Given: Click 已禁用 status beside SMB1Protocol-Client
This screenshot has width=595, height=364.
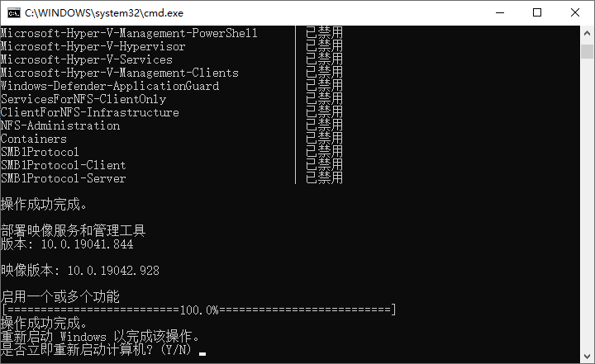Looking at the screenshot, I should 324,165.
